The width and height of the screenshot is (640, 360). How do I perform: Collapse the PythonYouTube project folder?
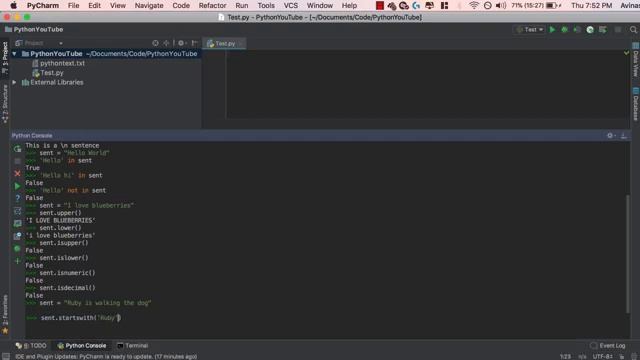[14, 53]
